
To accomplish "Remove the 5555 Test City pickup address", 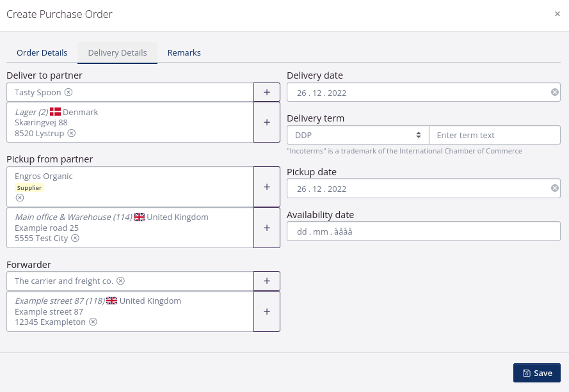I will [x=75, y=238].
